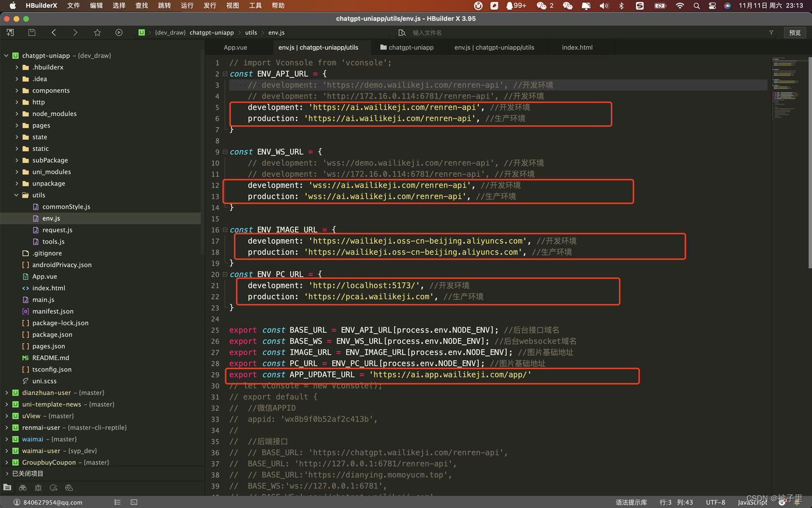Image resolution: width=812 pixels, height=508 pixels.
Task: Click the notification bell 99+ icon
Action: coord(516,6)
